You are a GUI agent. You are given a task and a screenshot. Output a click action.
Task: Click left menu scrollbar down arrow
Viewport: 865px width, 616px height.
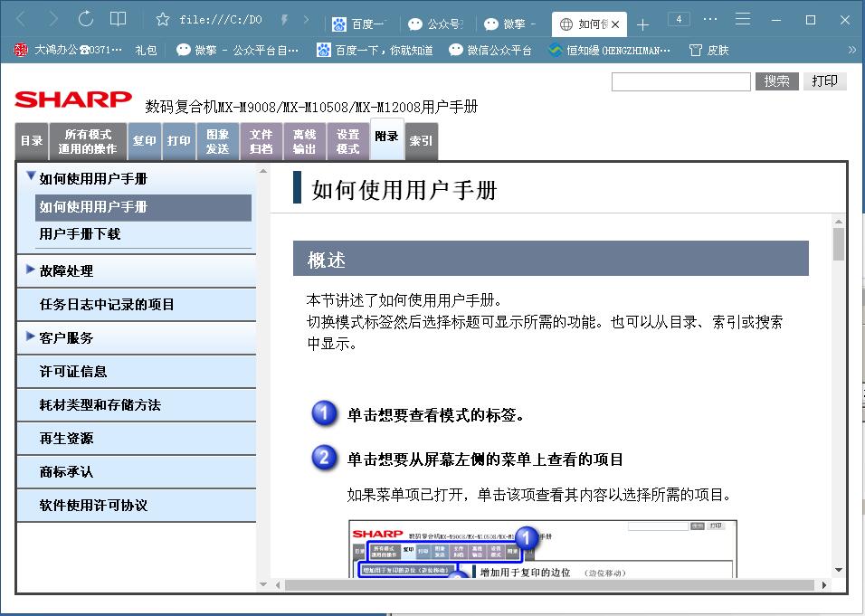click(263, 584)
